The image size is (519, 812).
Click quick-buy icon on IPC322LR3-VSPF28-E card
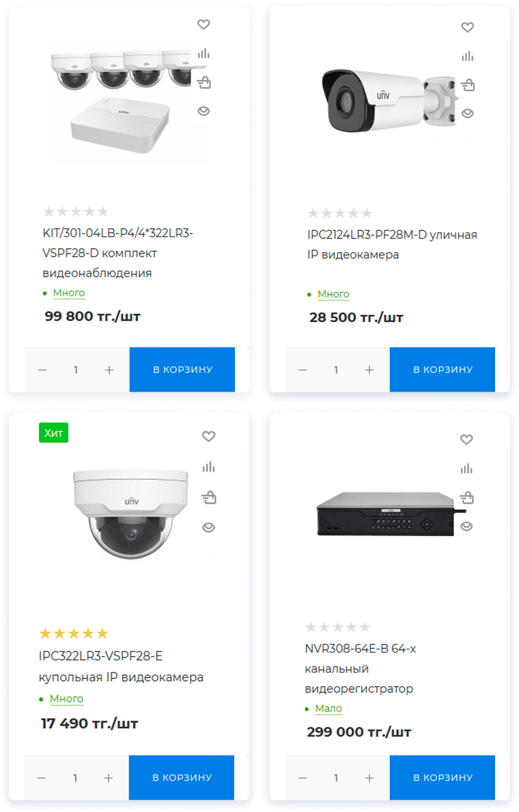(x=208, y=498)
